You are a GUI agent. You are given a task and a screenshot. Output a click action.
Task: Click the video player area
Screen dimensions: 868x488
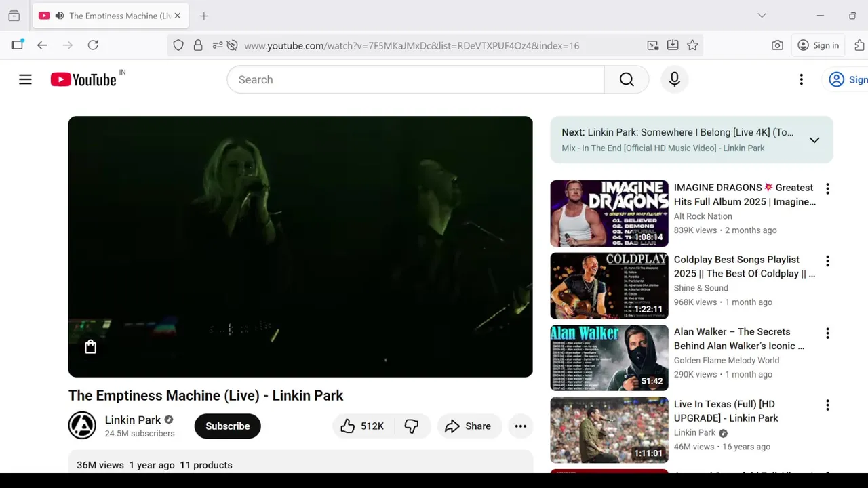tap(300, 247)
